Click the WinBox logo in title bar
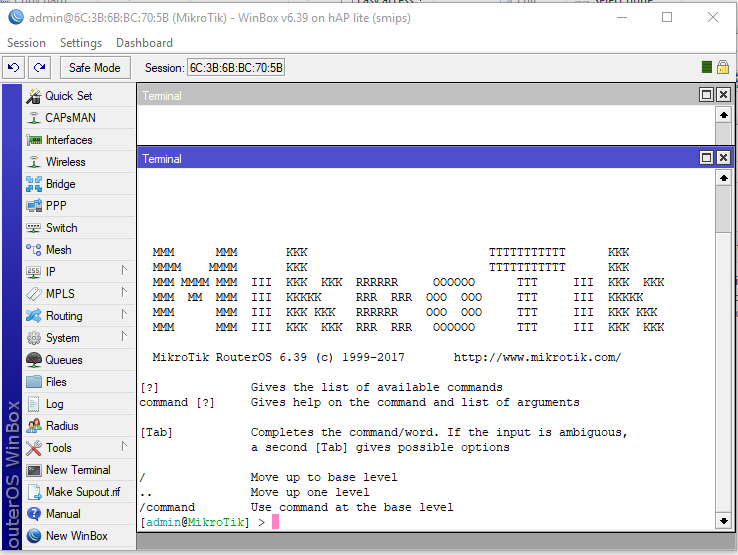The image size is (738, 555). [x=16, y=17]
